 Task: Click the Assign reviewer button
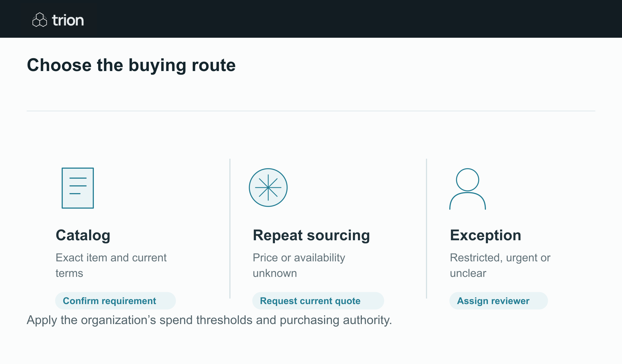pos(499,301)
